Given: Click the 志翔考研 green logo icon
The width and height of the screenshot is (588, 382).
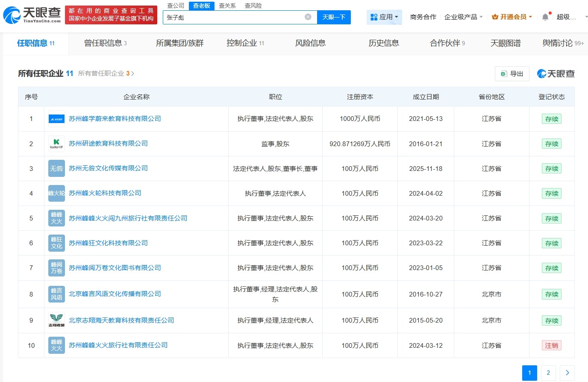Looking at the screenshot, I should tap(56, 320).
